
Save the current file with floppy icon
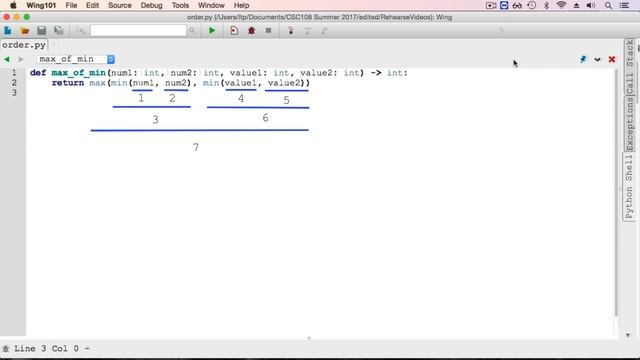42,31
